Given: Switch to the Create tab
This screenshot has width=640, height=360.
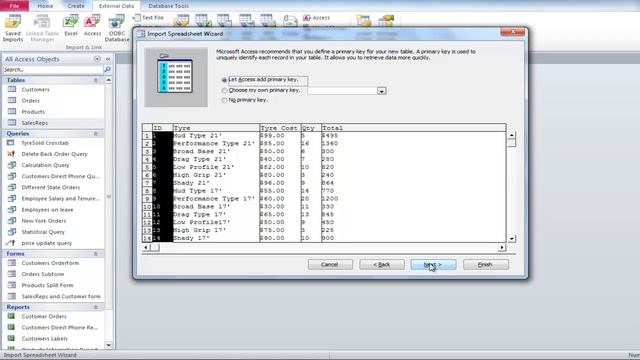Looking at the screenshot, I should point(76,6).
